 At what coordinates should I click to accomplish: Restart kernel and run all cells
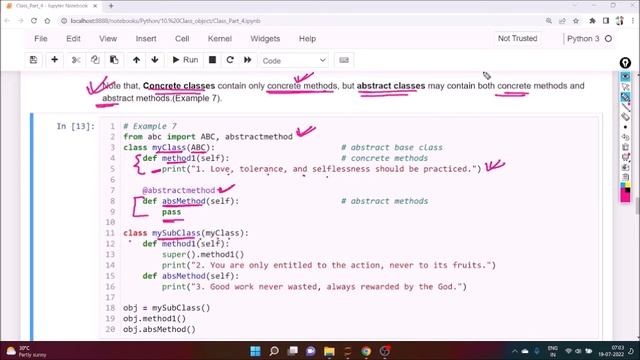248,60
